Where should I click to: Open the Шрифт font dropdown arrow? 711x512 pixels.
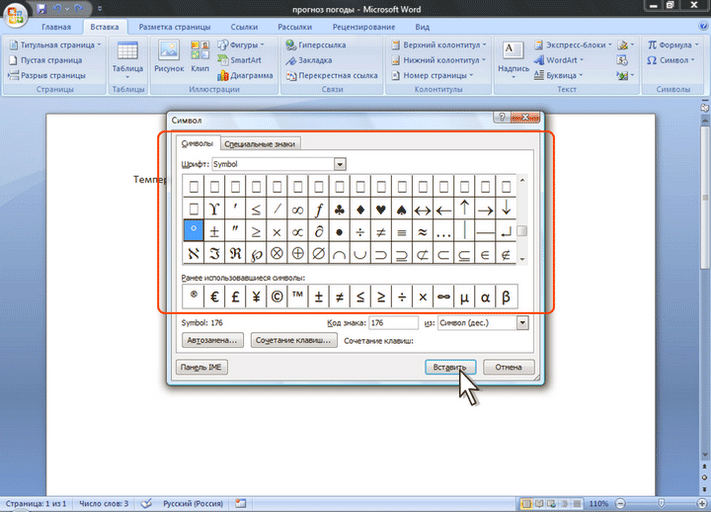tap(340, 164)
